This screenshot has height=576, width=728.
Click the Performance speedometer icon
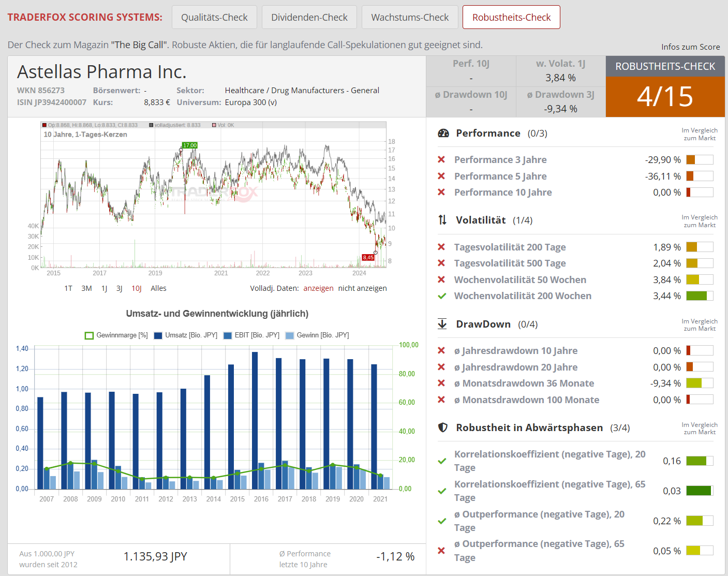pyautogui.click(x=443, y=133)
